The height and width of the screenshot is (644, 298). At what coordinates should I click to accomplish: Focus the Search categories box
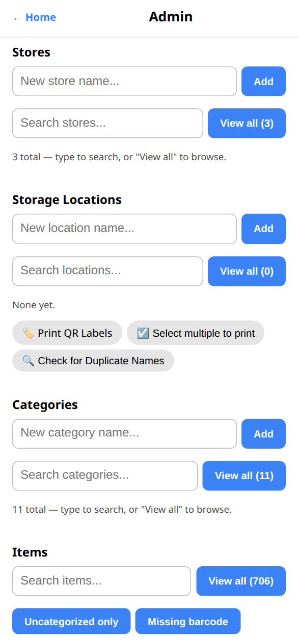point(105,476)
